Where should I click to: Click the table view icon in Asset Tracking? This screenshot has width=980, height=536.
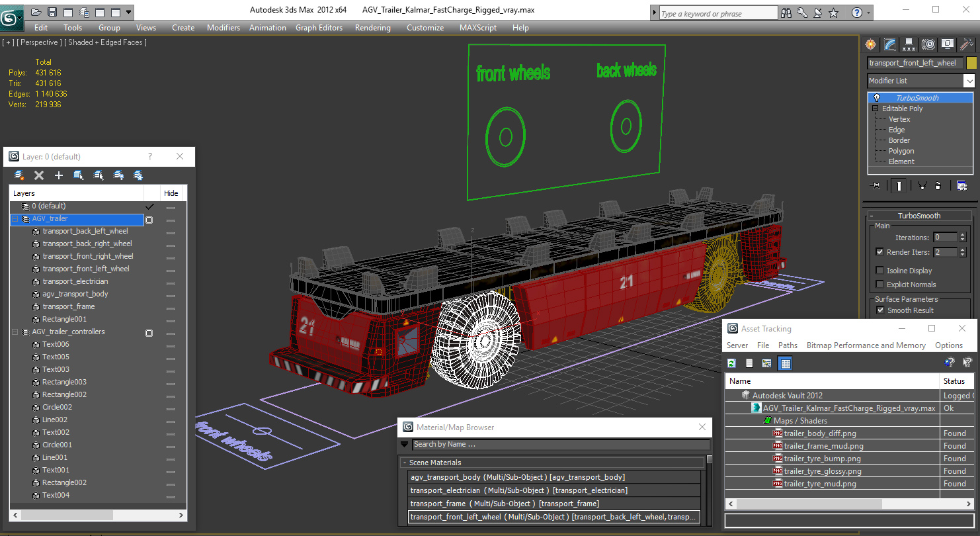coord(785,363)
